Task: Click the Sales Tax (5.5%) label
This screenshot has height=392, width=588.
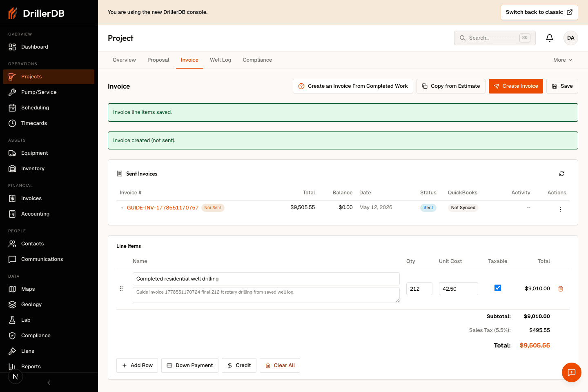Action: (x=490, y=330)
